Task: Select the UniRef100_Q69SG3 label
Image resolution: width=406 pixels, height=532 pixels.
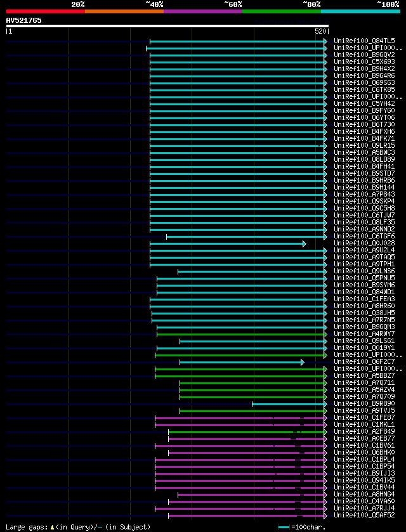Action: pos(364,83)
